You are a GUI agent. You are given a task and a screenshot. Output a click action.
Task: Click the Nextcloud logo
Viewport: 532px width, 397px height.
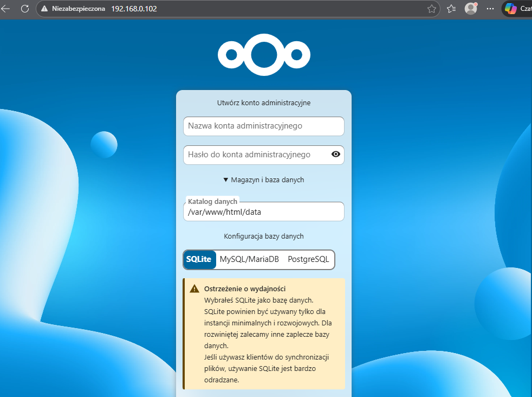[x=264, y=54]
